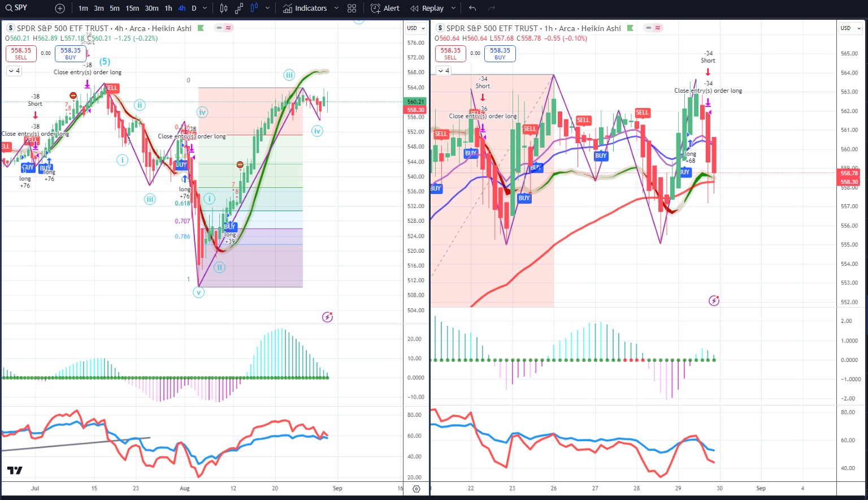Screen dimensions: 868x500
Task: Click BUY signal label near 27 on 1h chart
Action: pyautogui.click(x=601, y=156)
